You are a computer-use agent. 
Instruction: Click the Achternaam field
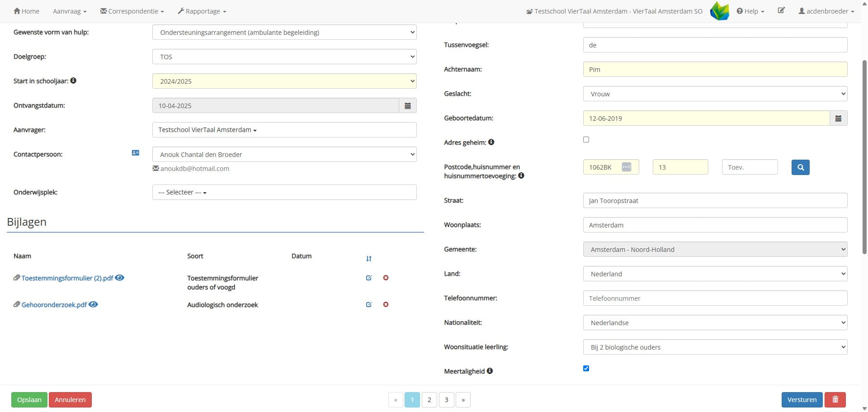[x=715, y=69]
